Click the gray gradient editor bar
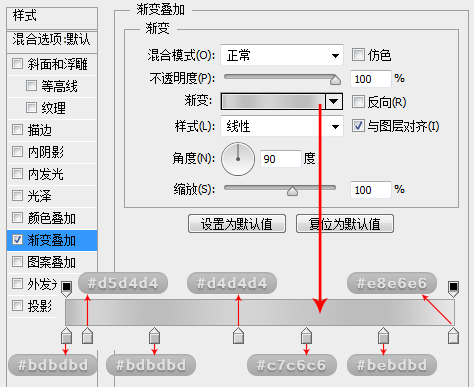474x387 pixels. [260, 312]
